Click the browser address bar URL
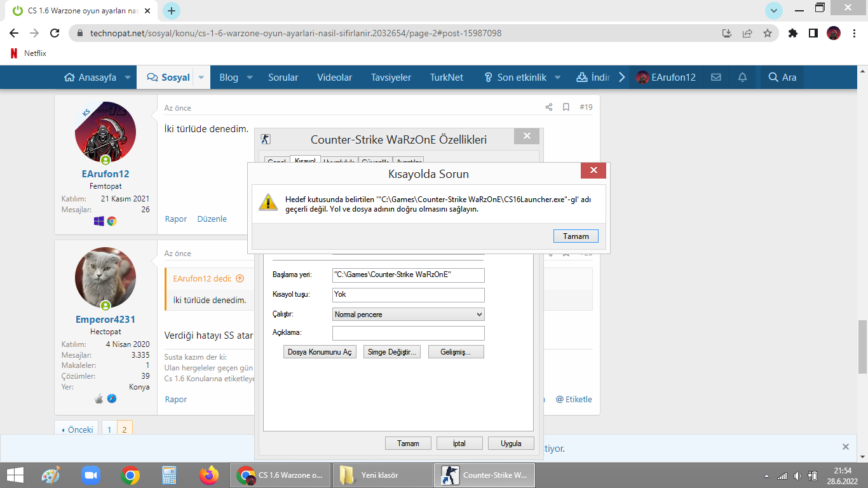This screenshot has width=868, height=488. [295, 33]
